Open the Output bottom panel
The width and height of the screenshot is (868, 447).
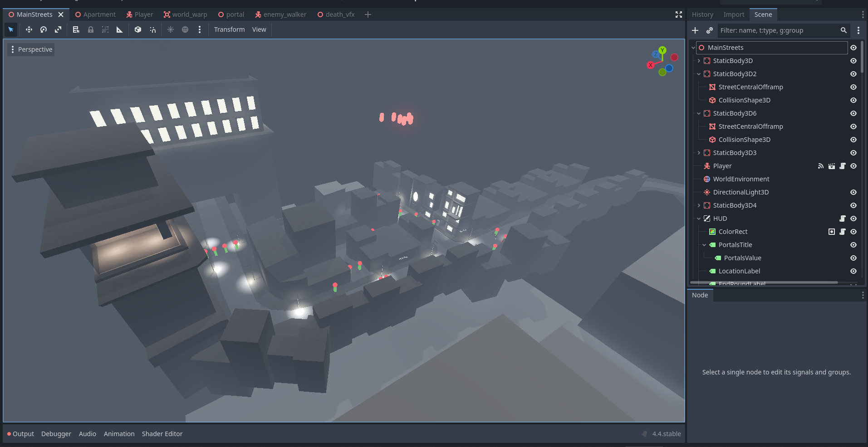coord(21,434)
